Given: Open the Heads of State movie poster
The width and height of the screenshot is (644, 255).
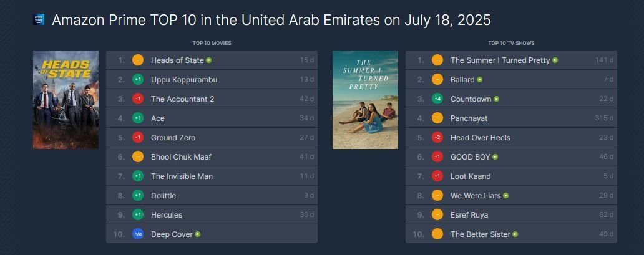Looking at the screenshot, I should 66,100.
